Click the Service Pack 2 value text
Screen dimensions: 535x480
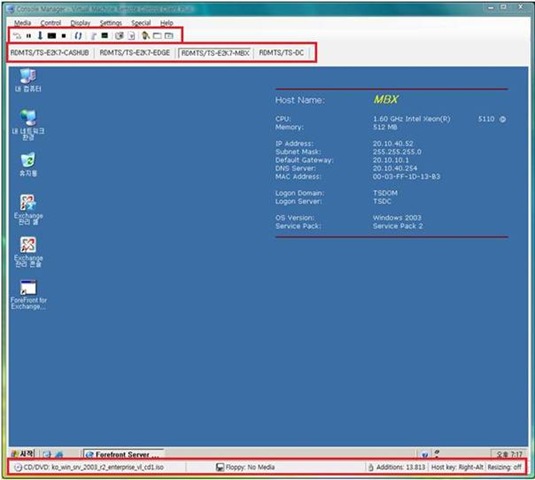pyautogui.click(x=397, y=226)
